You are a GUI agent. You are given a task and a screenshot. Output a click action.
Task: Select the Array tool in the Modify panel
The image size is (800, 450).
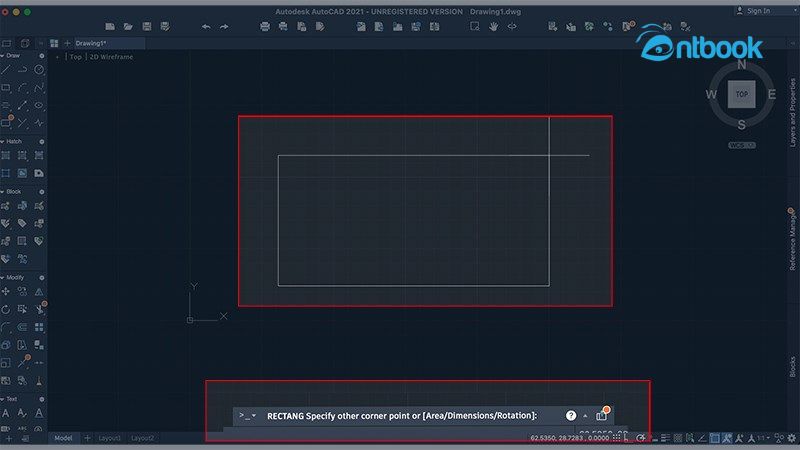coord(39,327)
